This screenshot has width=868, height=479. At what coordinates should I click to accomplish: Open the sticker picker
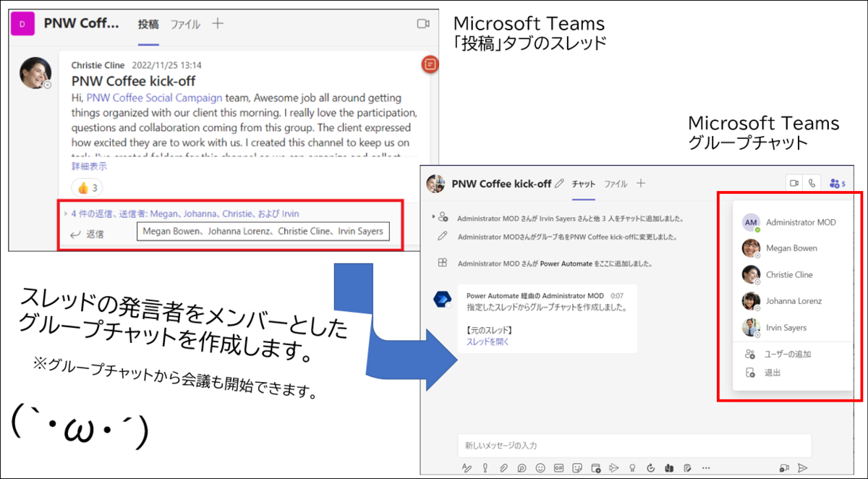click(x=577, y=468)
